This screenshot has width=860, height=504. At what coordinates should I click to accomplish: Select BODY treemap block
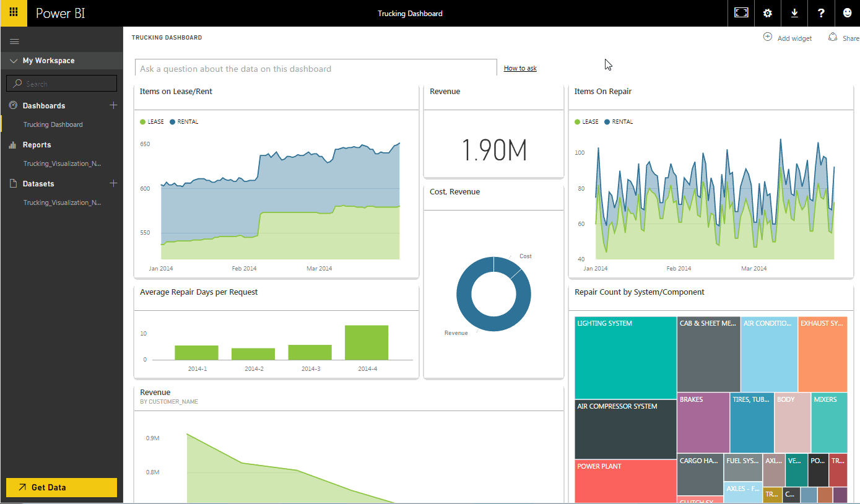point(793,423)
